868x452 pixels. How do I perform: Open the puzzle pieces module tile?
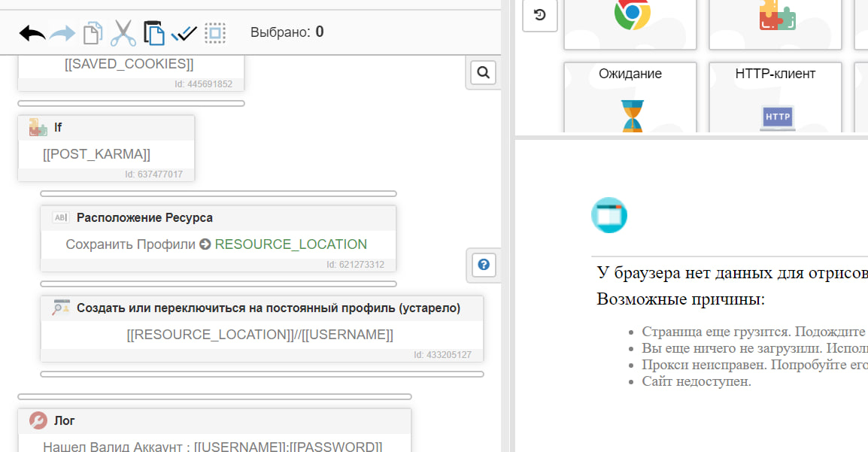click(776, 19)
